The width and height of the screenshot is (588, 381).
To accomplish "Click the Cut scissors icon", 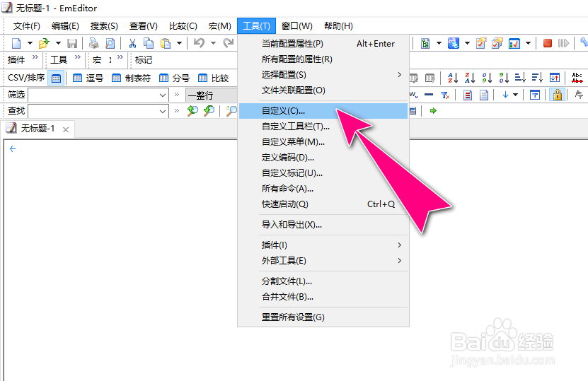I will (132, 43).
